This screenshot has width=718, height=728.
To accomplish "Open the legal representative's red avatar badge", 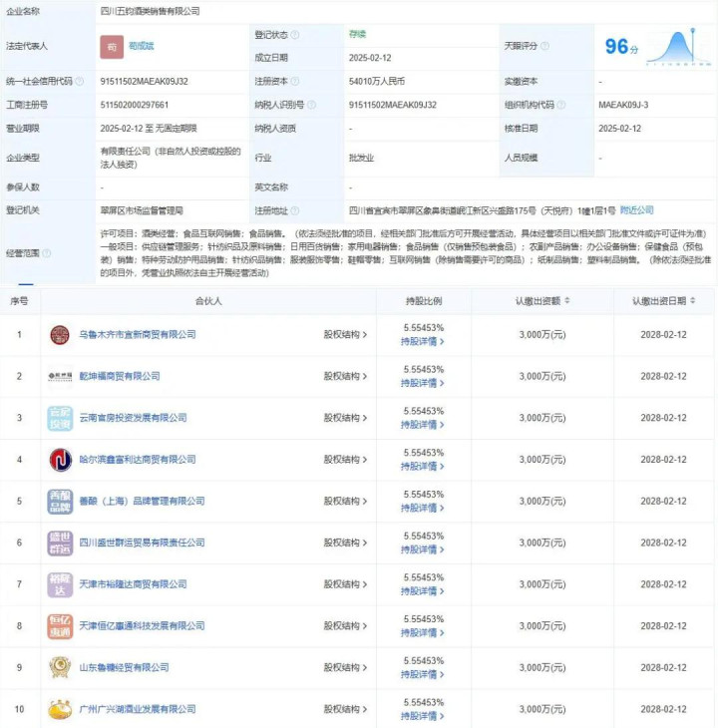I will (x=112, y=47).
